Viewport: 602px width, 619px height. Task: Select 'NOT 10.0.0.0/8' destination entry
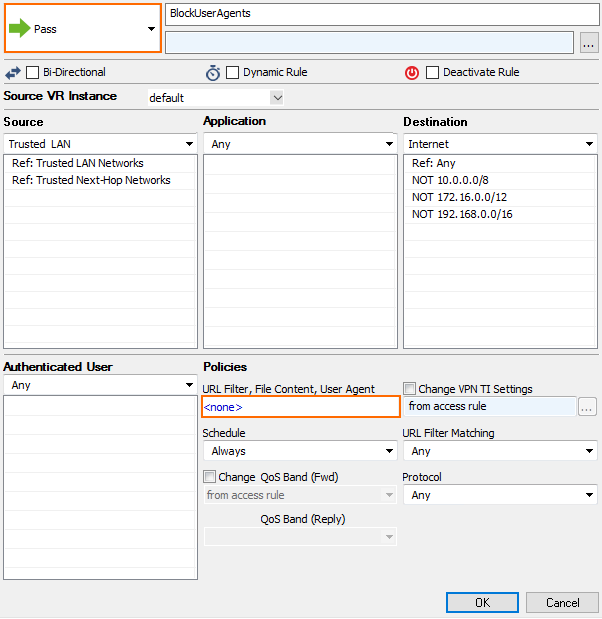[x=500, y=180]
